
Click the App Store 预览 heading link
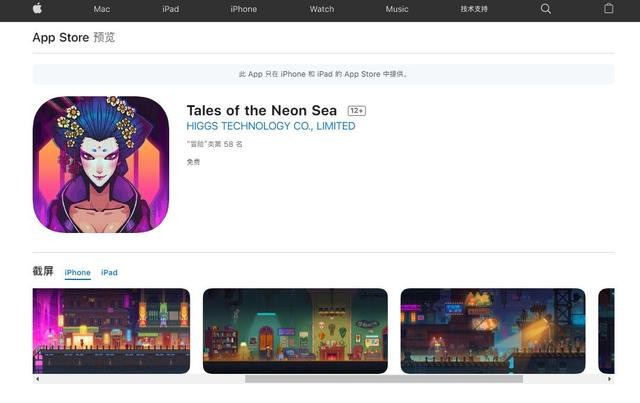pos(73,38)
